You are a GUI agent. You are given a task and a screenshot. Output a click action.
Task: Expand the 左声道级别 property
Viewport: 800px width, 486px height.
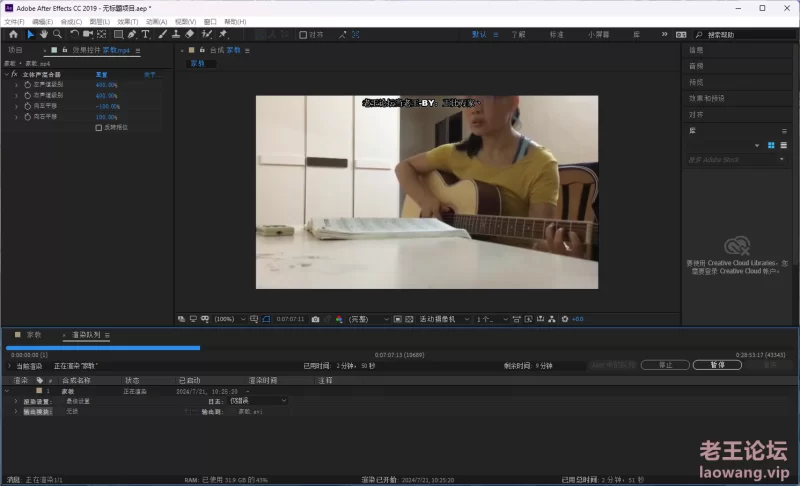pos(17,84)
